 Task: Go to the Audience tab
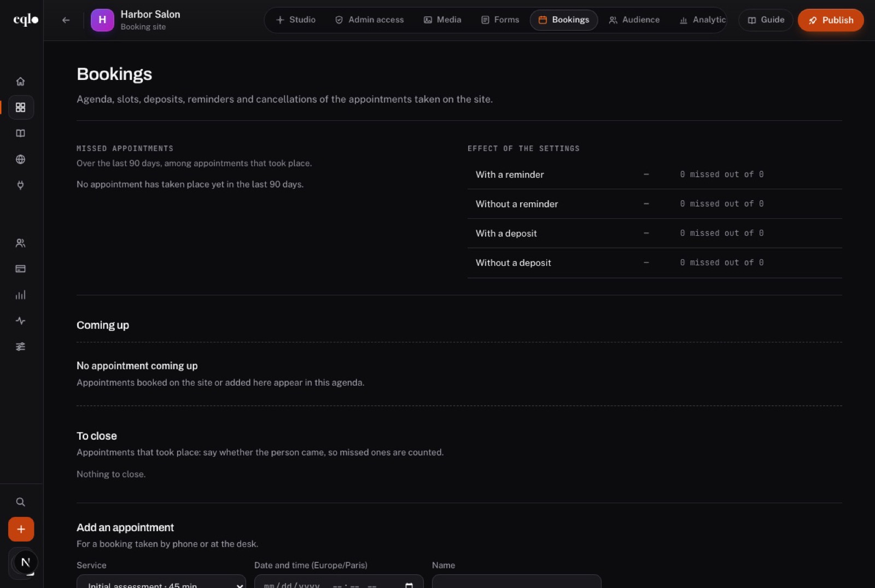[634, 20]
